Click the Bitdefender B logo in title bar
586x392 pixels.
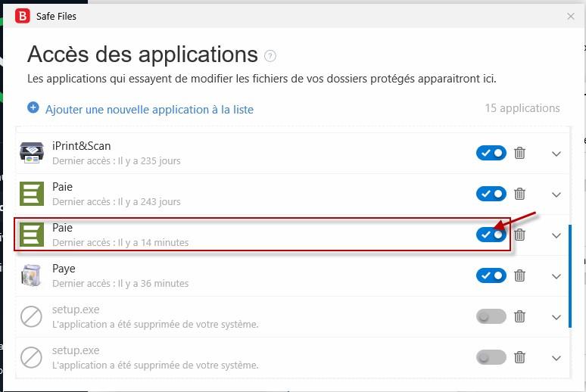[23, 16]
